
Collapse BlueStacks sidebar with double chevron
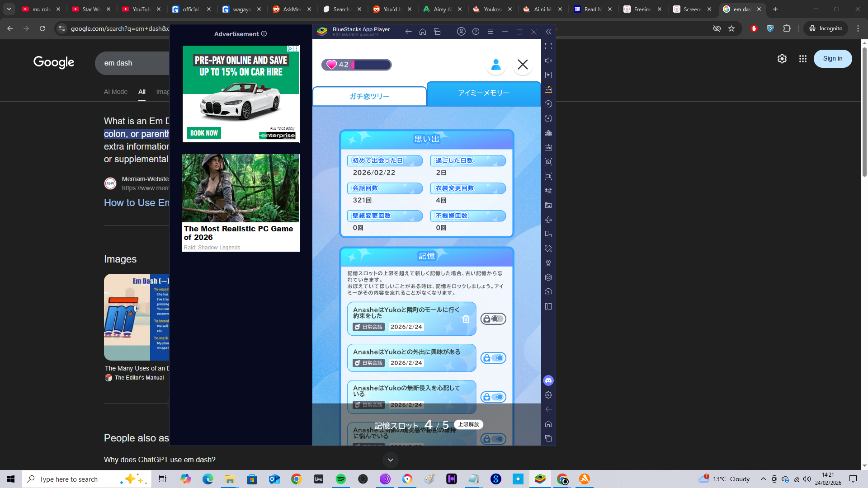pyautogui.click(x=548, y=32)
